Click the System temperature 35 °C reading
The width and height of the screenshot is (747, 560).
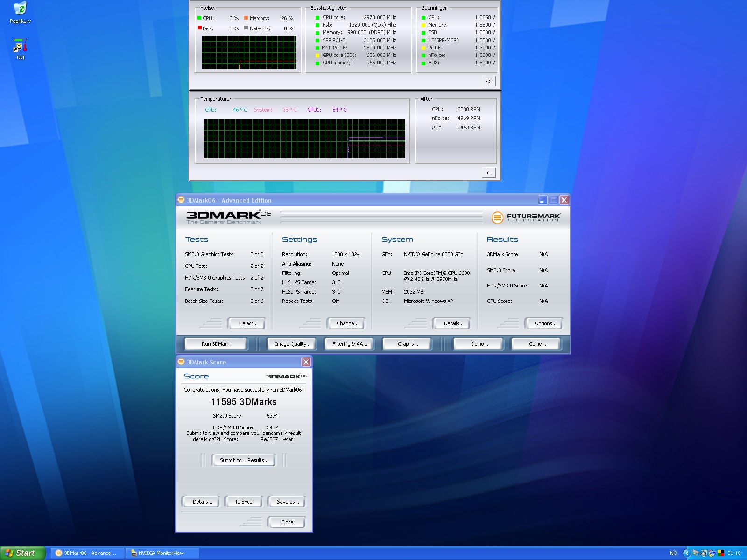click(289, 110)
